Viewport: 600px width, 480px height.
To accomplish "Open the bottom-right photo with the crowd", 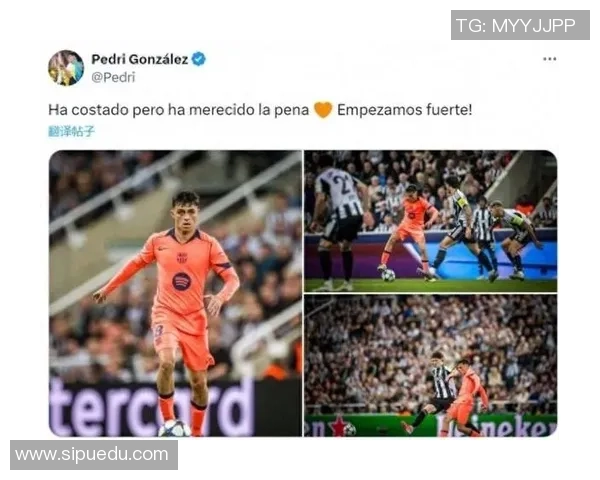I will pos(430,366).
